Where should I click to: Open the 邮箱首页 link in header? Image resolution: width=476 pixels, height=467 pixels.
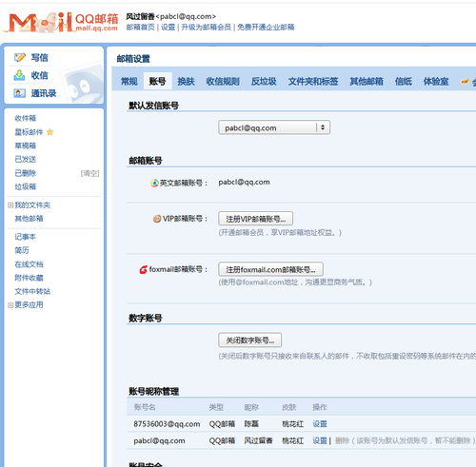[140, 28]
